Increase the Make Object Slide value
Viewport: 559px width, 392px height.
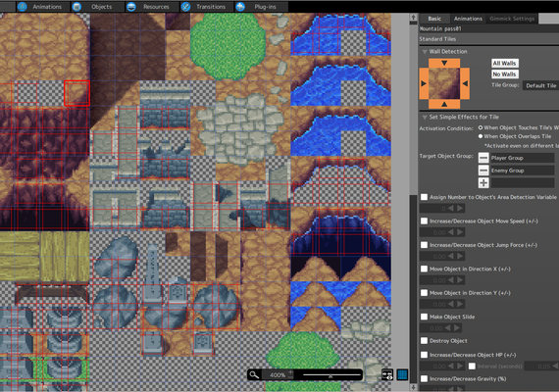(457, 328)
